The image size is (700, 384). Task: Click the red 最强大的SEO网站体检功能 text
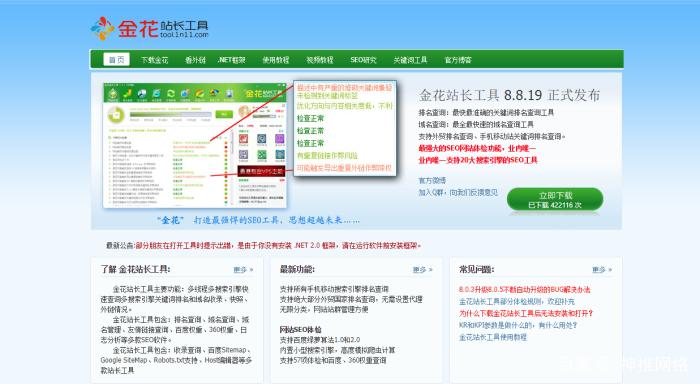click(477, 148)
